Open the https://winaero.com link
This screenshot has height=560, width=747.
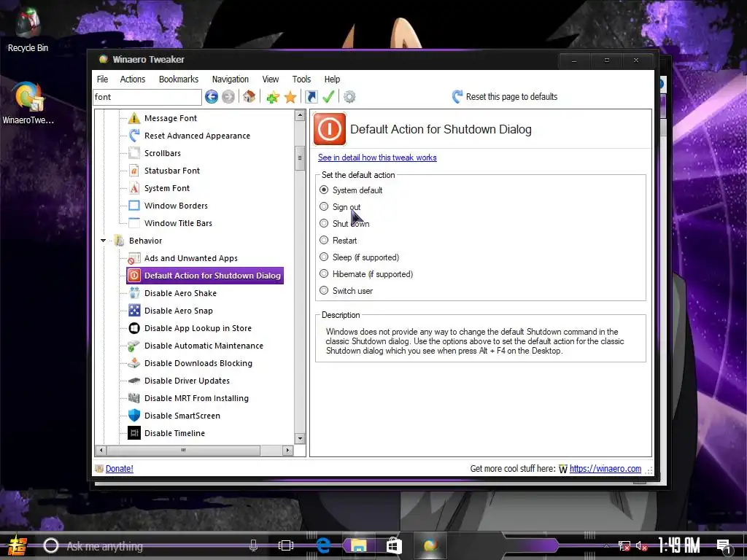(x=605, y=469)
